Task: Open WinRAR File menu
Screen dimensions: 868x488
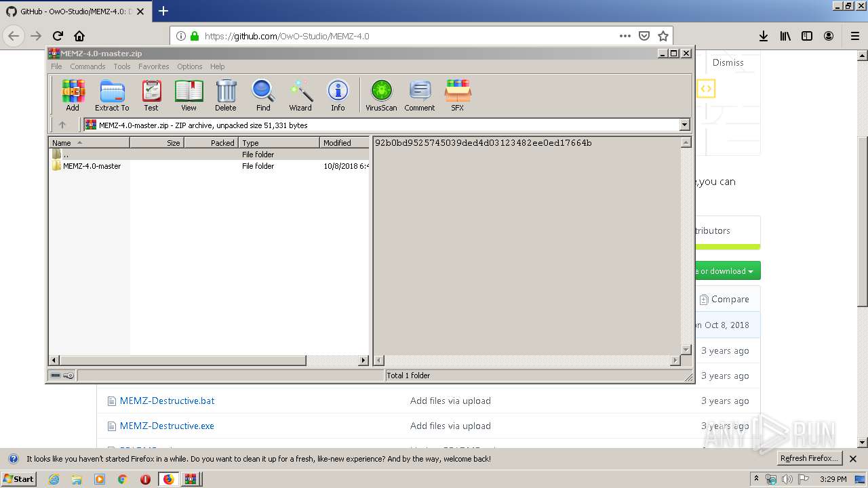Action: coord(56,66)
